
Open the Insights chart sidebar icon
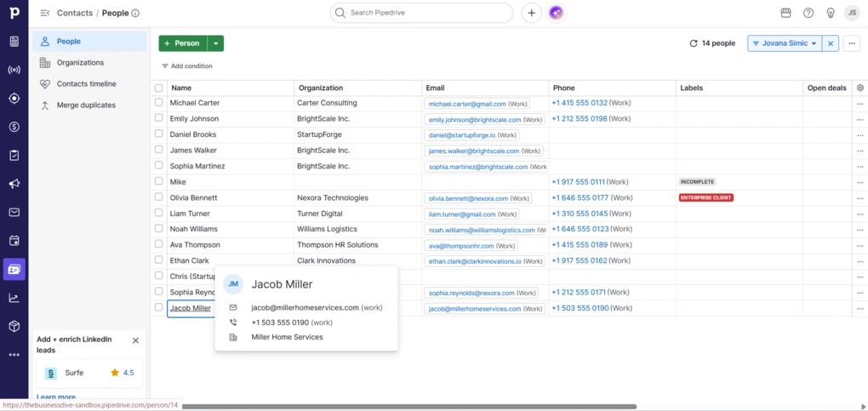(14, 298)
